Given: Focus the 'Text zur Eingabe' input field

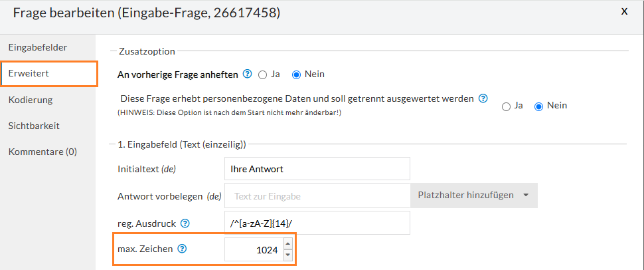Looking at the screenshot, I should 317,196.
